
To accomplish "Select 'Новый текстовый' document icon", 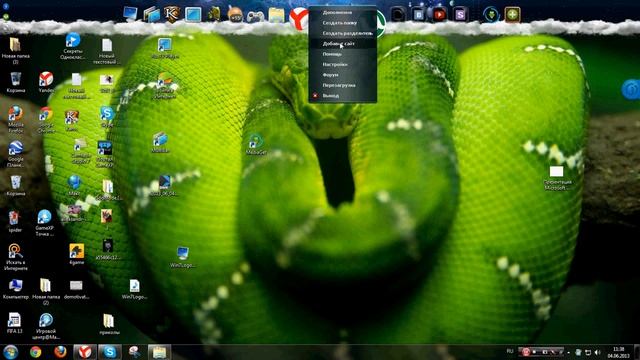I will click(107, 51).
